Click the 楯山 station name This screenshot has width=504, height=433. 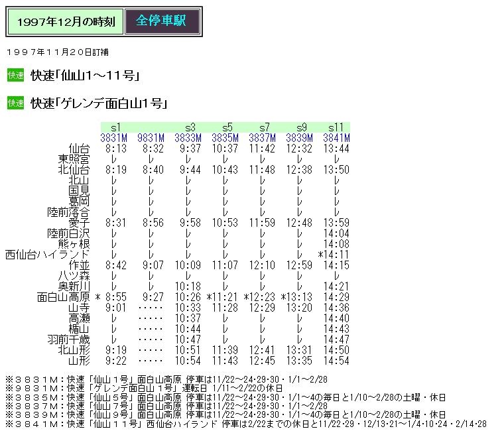pyautogui.click(x=79, y=329)
